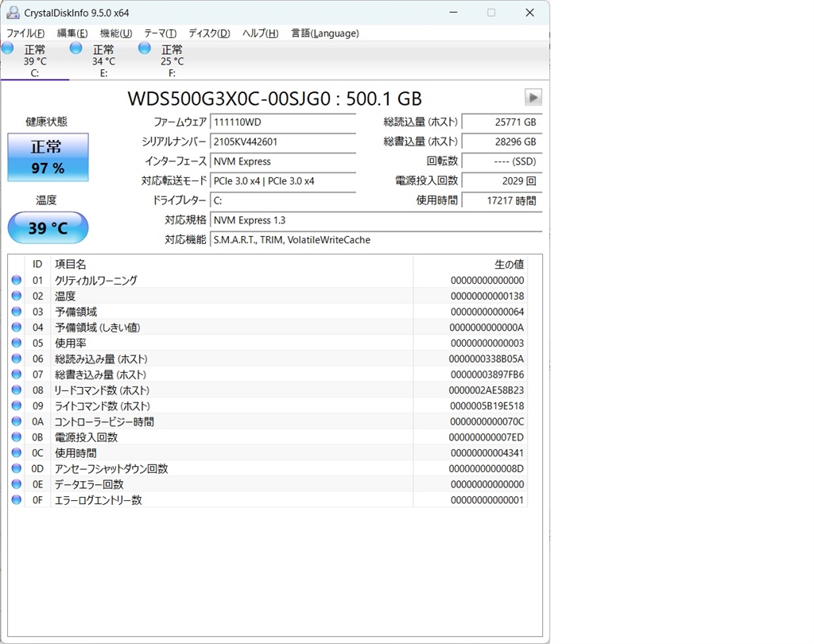Image resolution: width=814 pixels, height=644 pixels.
Task: Click status icon for 総読み込み量 (ホスト) row
Action: pyautogui.click(x=17, y=359)
